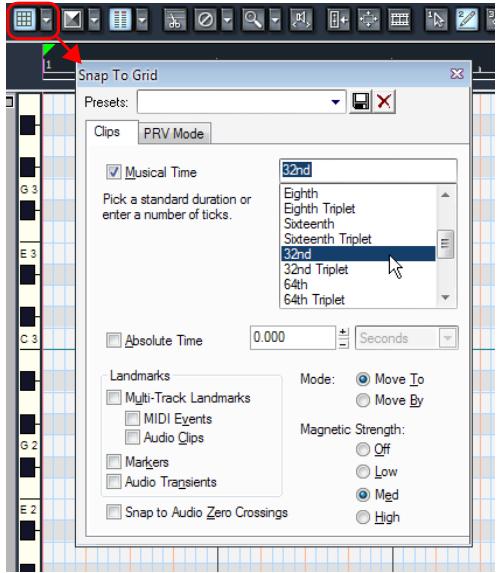Decrement absolute time with minus stepper
This screenshot has width=498, height=573.
[343, 344]
